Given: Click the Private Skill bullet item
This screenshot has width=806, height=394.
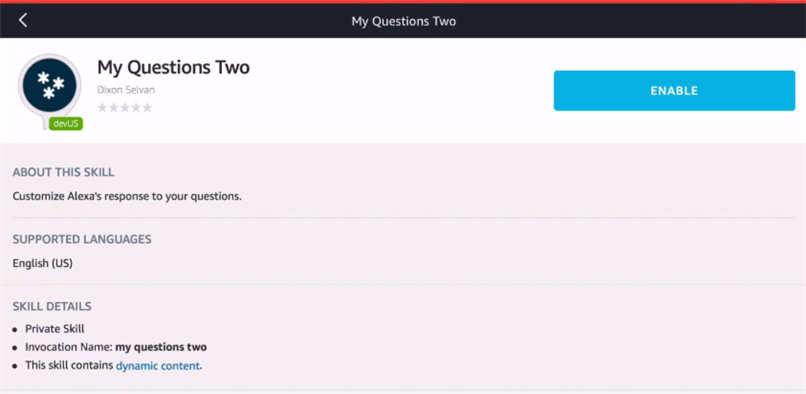Looking at the screenshot, I should [x=54, y=329].
